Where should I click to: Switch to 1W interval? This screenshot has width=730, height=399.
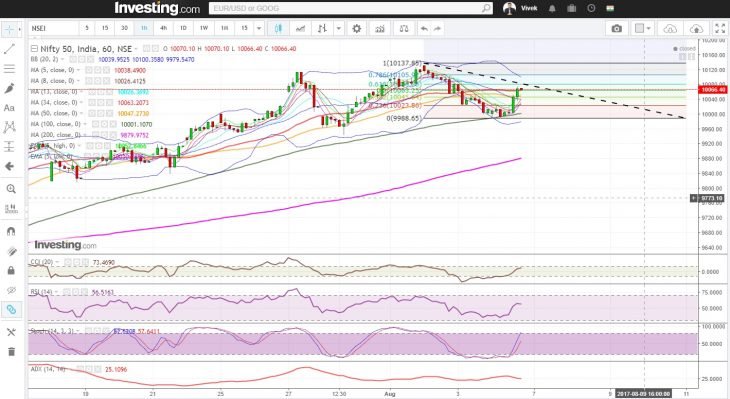[204, 28]
